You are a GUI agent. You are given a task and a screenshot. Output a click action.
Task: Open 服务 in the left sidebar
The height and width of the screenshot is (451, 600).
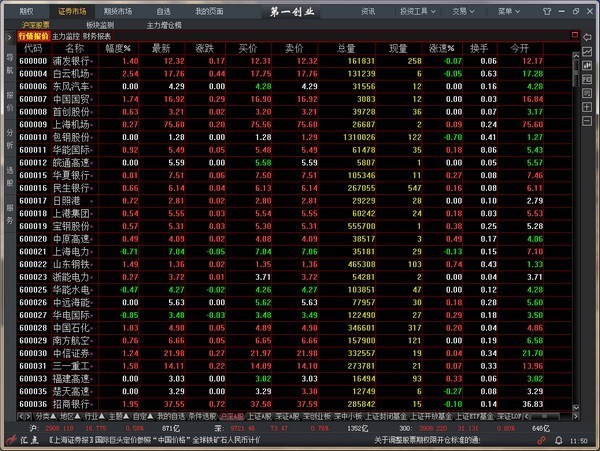[10, 214]
